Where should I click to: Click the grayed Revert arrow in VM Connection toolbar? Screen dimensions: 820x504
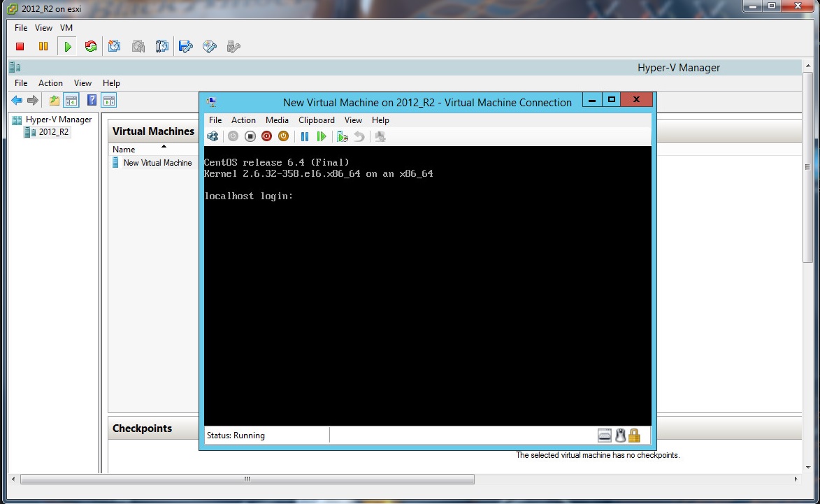point(359,136)
